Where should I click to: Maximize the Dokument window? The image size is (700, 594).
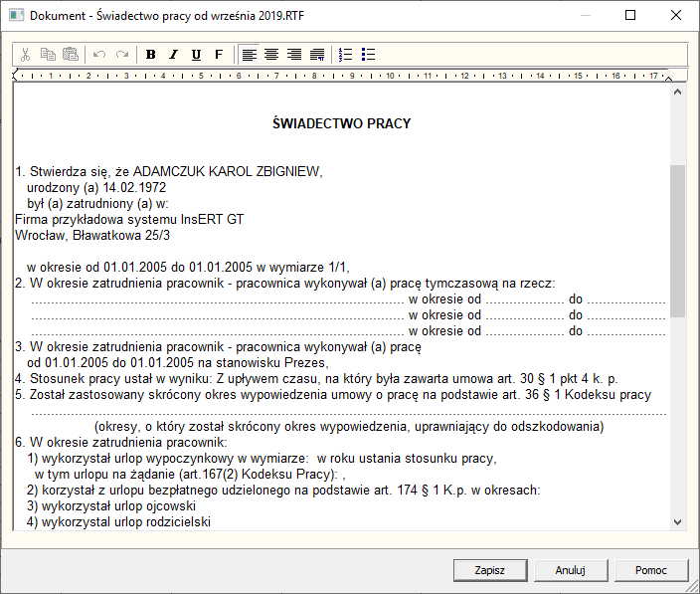coord(630,15)
